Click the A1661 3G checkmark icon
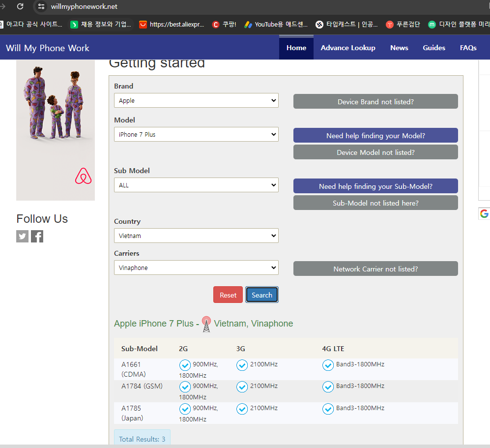 point(242,365)
